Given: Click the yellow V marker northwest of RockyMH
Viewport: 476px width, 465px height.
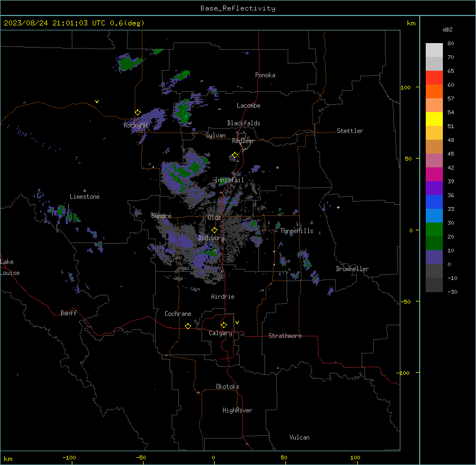Looking at the screenshot, I should (x=97, y=102).
